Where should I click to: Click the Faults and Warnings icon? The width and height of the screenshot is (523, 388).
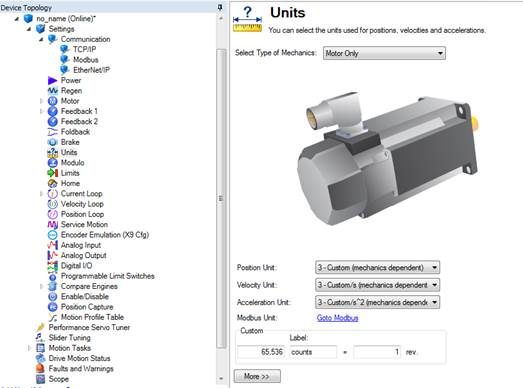click(40, 369)
